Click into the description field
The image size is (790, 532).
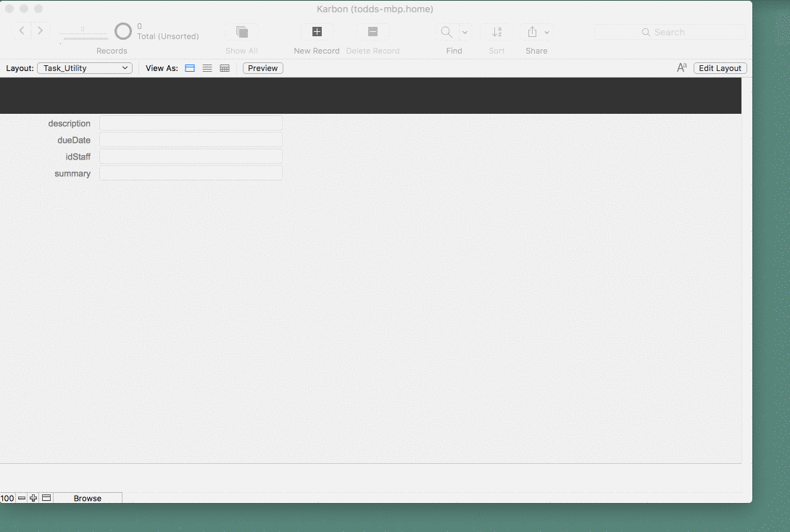coord(191,123)
